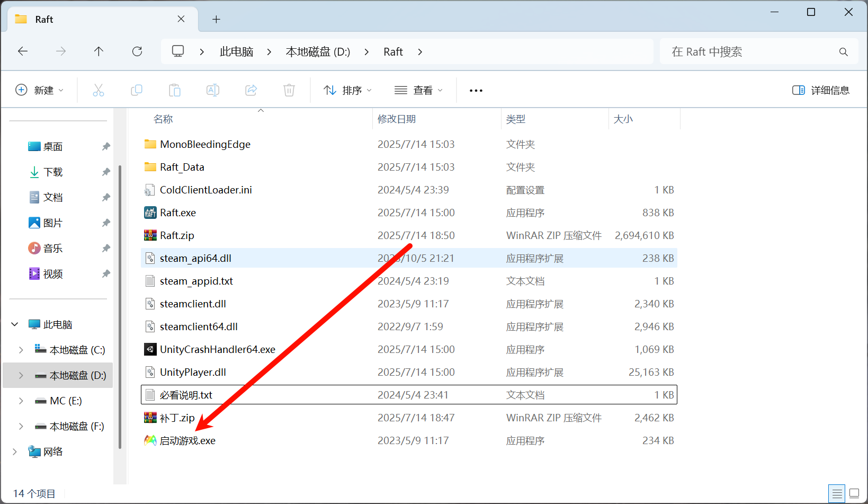
Task: Open the Sort (排序) dropdown
Action: 347,90
